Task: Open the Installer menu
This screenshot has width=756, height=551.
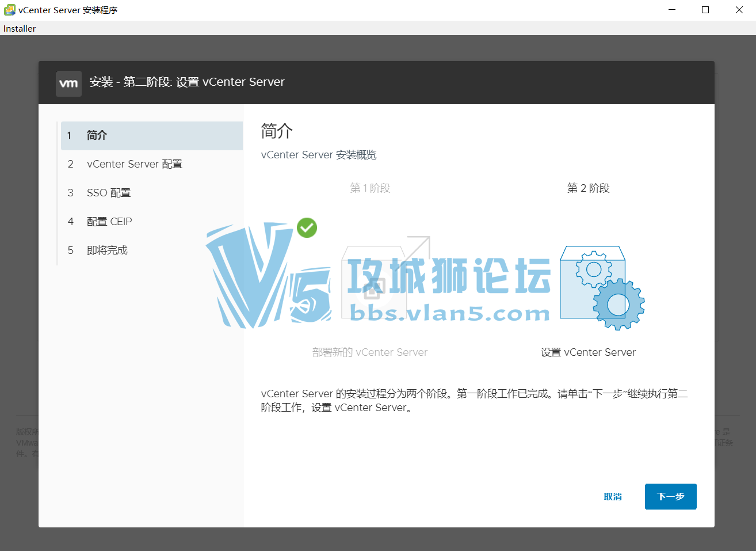Action: click(x=19, y=28)
